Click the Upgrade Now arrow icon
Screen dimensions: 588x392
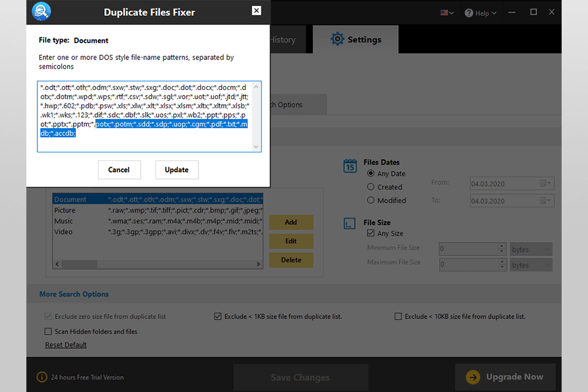point(473,377)
